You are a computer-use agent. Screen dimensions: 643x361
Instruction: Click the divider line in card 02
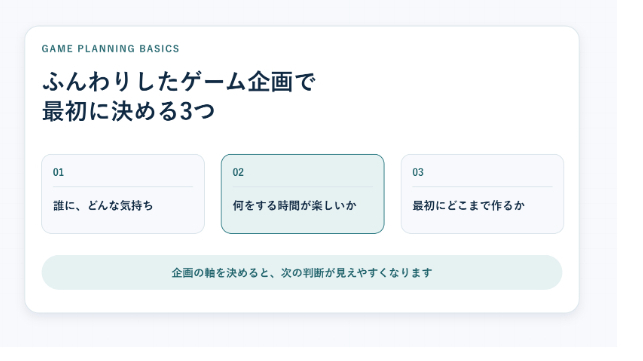coord(303,187)
